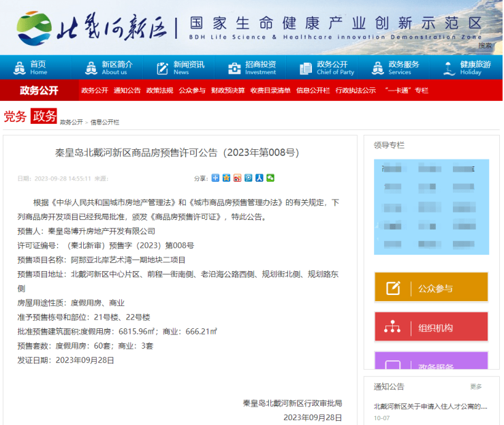Select the 通知公告 submenu item
Screen dimensions: 504x425
(127, 91)
